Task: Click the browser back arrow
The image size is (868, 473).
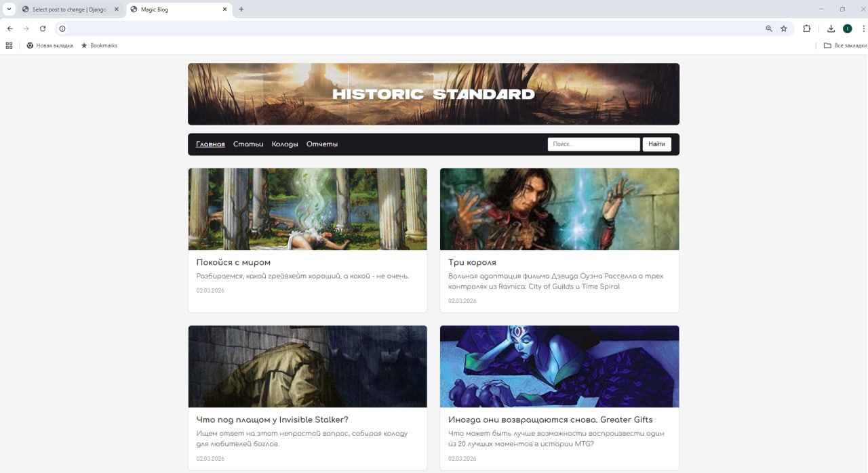Action: (x=9, y=28)
